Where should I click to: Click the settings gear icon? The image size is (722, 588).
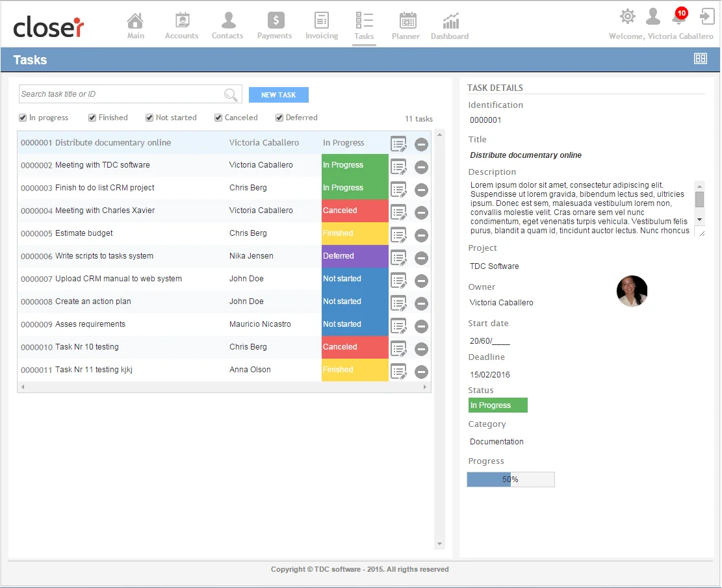(627, 17)
